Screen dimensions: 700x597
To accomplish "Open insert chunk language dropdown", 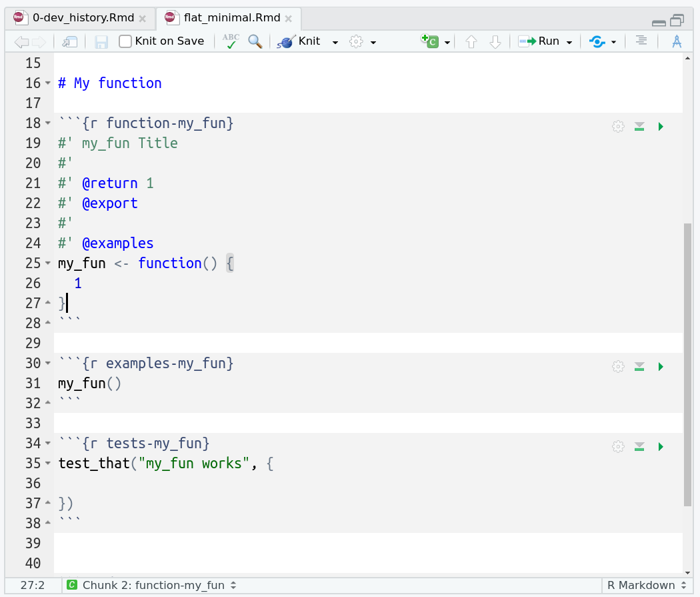I will coord(447,43).
